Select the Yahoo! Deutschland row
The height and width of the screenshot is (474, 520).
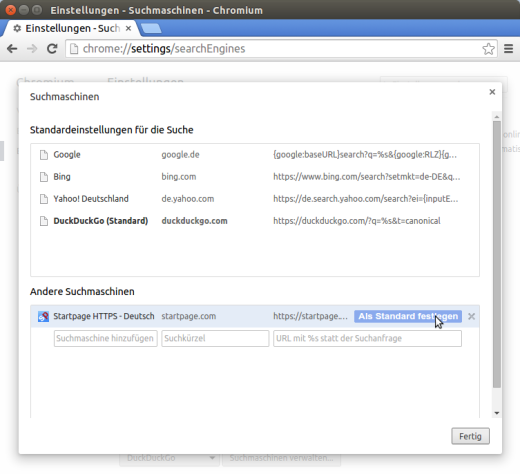(x=255, y=199)
